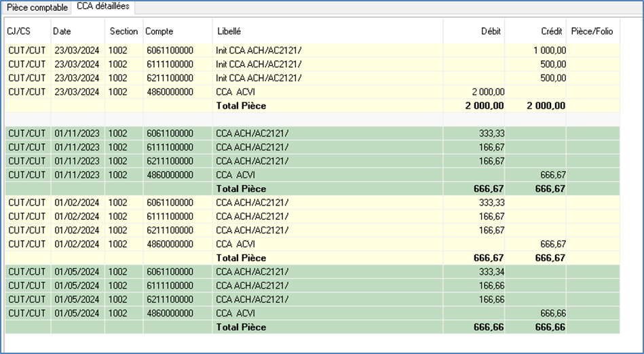Click CCA ACVI label dated 01/11/2023

pos(235,175)
